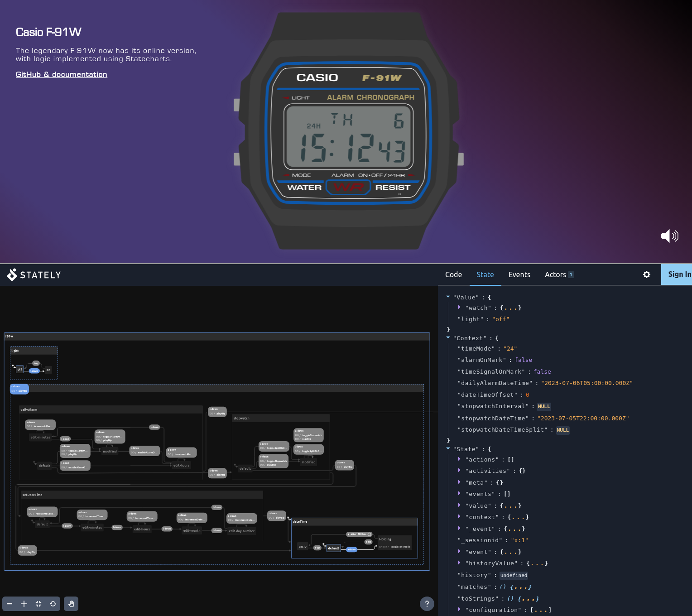
Task: Enable the pan hand tool
Action: (x=71, y=604)
